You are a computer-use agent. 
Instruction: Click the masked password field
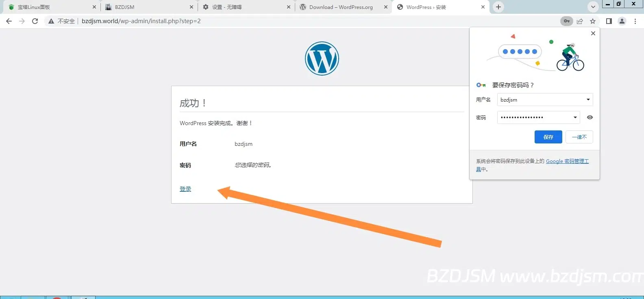(538, 117)
